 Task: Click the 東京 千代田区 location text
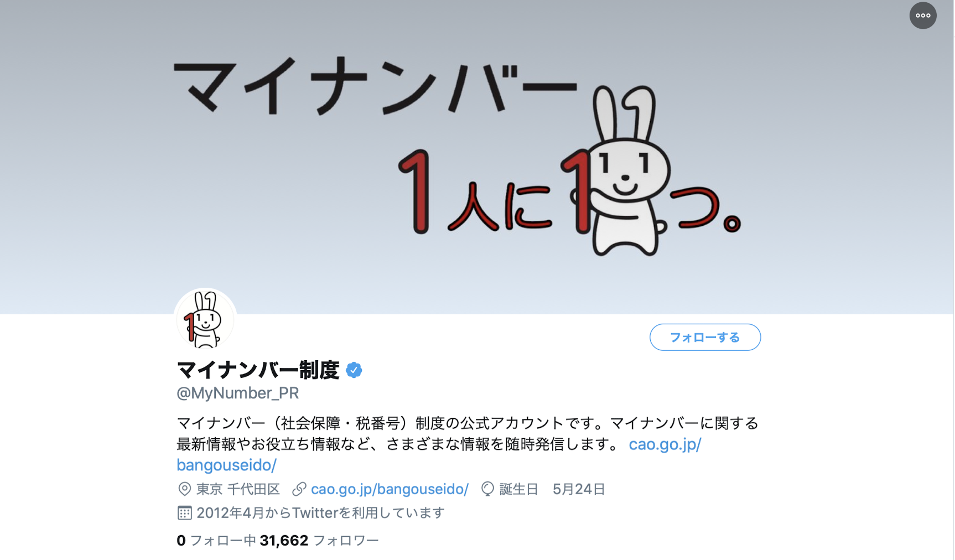[238, 489]
